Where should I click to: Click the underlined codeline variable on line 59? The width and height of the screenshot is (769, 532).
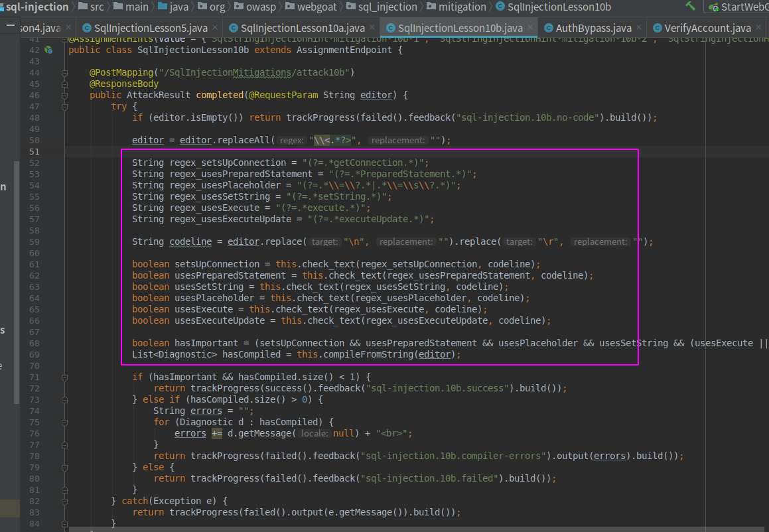[191, 241]
